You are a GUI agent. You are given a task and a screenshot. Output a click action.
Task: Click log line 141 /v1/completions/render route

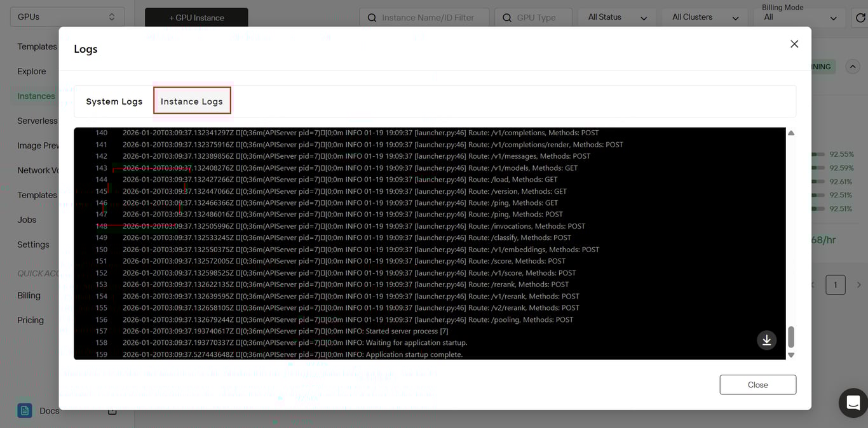pos(373,145)
